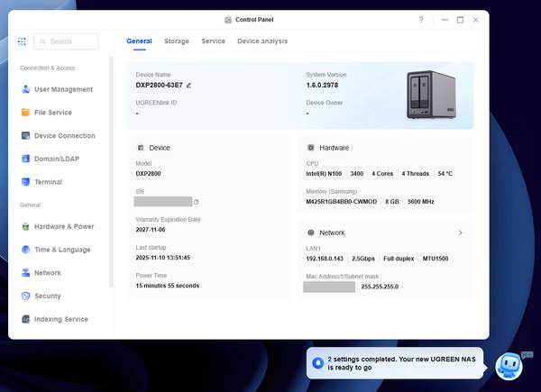Open Network settings in sidebar
541x392 pixels.
coord(47,272)
